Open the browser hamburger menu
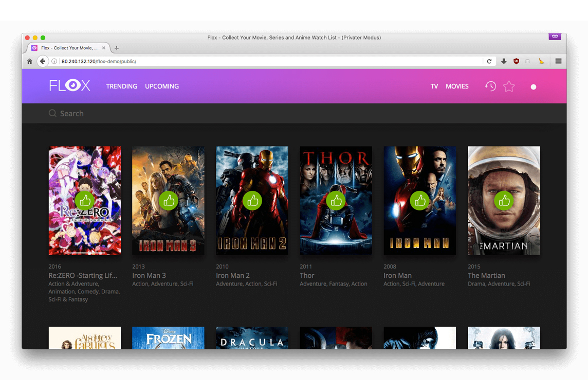Image resolution: width=588 pixels, height=390 pixels. pos(558,61)
